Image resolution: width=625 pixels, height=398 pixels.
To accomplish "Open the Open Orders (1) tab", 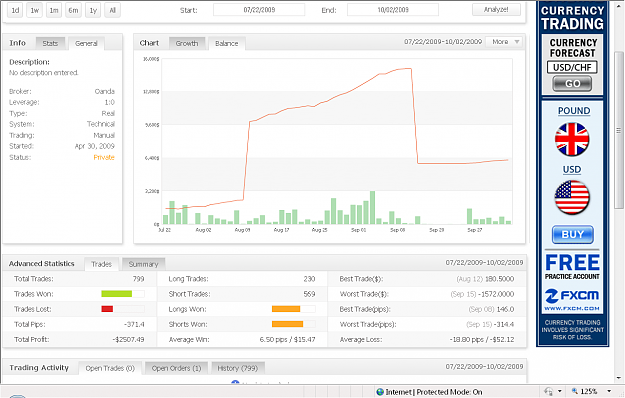I will point(176,368).
